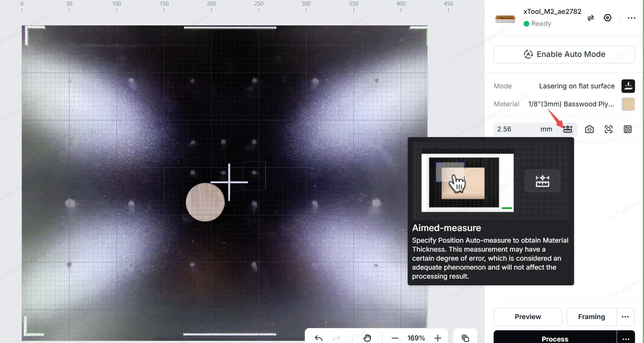644x343 pixels.
Task: Select the hand pan tool
Action: (x=367, y=338)
